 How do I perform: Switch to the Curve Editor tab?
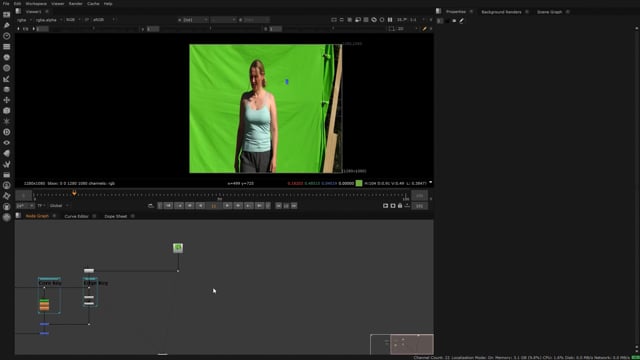tap(76, 216)
